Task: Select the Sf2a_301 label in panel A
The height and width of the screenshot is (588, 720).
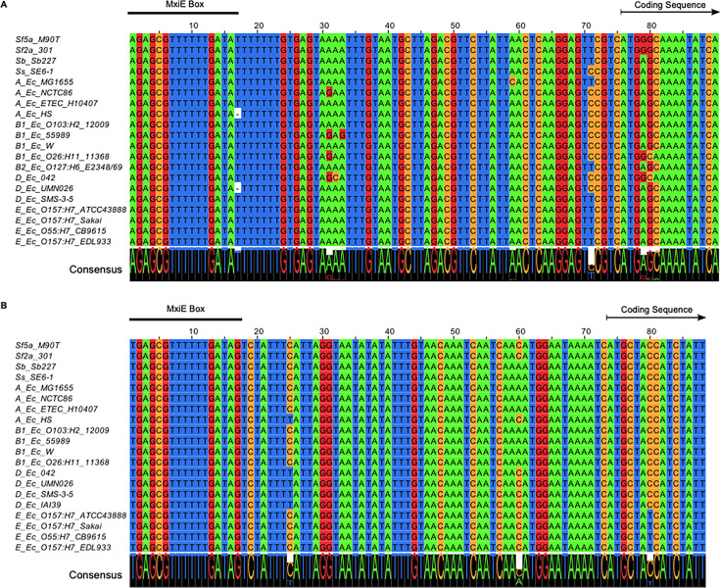Action: point(34,50)
